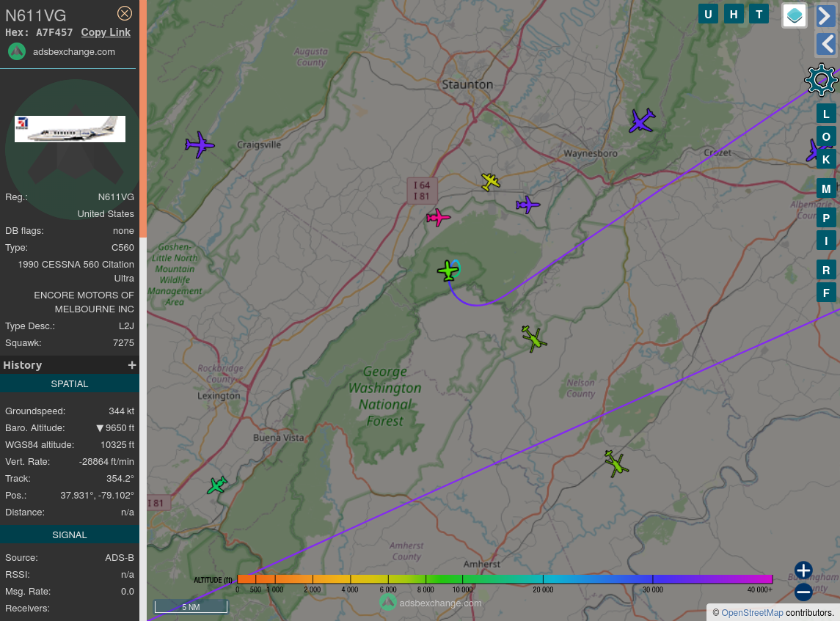Select the helicopter southeast of Nelson County
The width and height of the screenshot is (840, 621).
[x=616, y=463]
